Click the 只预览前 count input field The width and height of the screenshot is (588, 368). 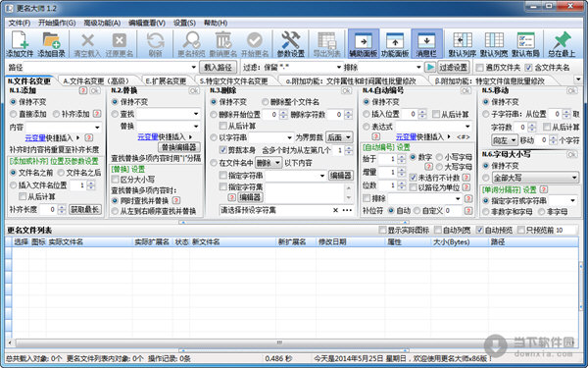pyautogui.click(x=565, y=230)
